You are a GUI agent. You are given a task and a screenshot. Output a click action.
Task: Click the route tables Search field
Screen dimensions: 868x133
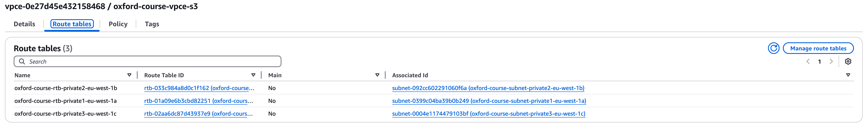coord(152,61)
